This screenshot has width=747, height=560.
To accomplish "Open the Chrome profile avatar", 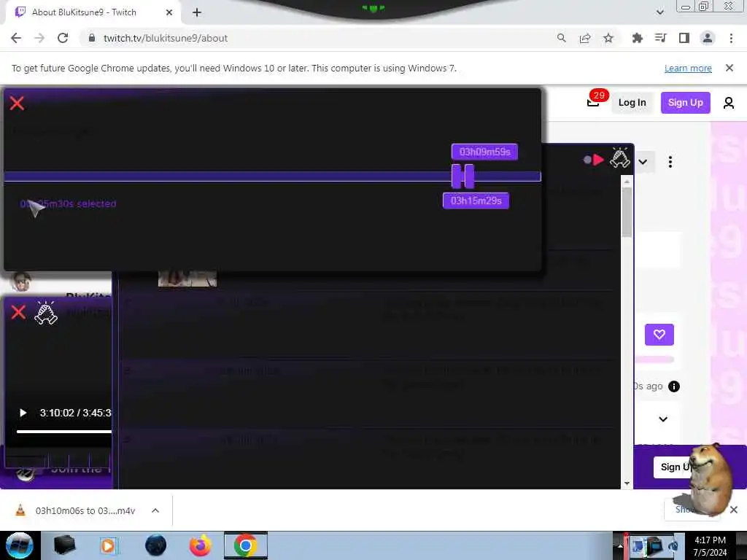I will pos(708,38).
